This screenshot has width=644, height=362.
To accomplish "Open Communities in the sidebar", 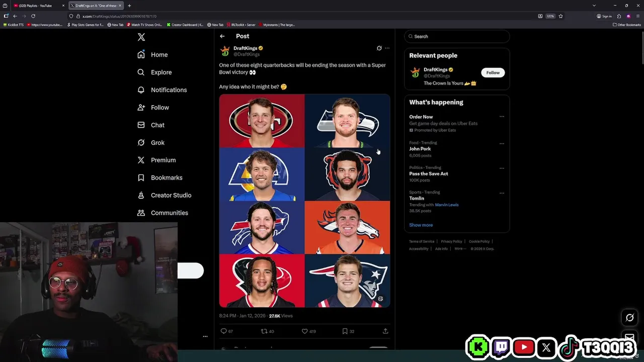I will (x=163, y=213).
